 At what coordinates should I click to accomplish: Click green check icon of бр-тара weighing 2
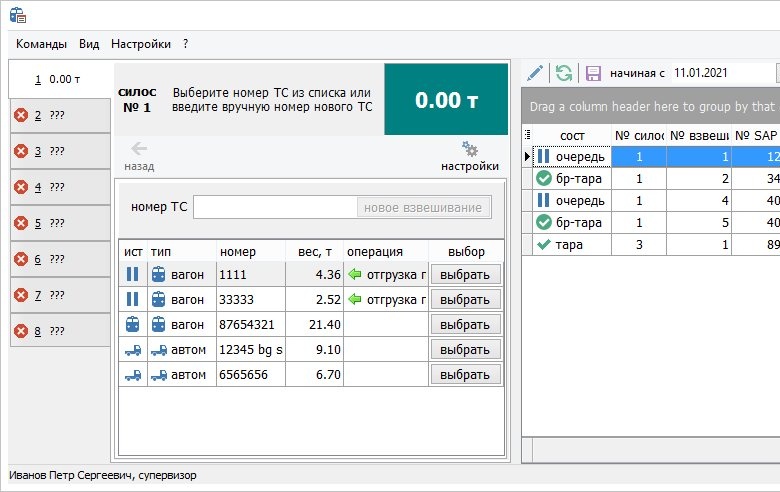tap(544, 178)
